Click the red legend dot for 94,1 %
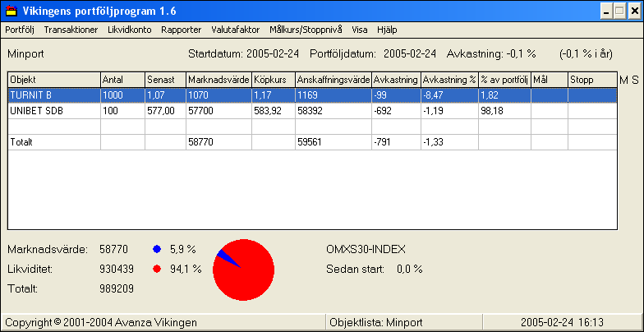644x332 pixels. pos(156,270)
